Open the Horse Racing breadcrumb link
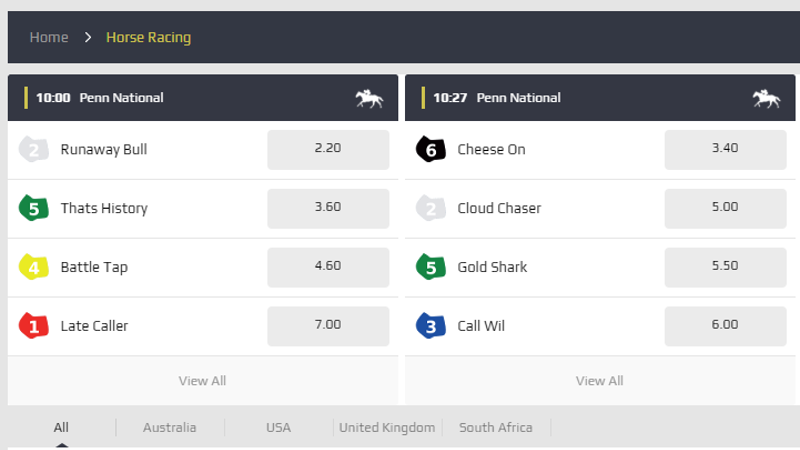This screenshot has width=800, height=450. [x=148, y=37]
